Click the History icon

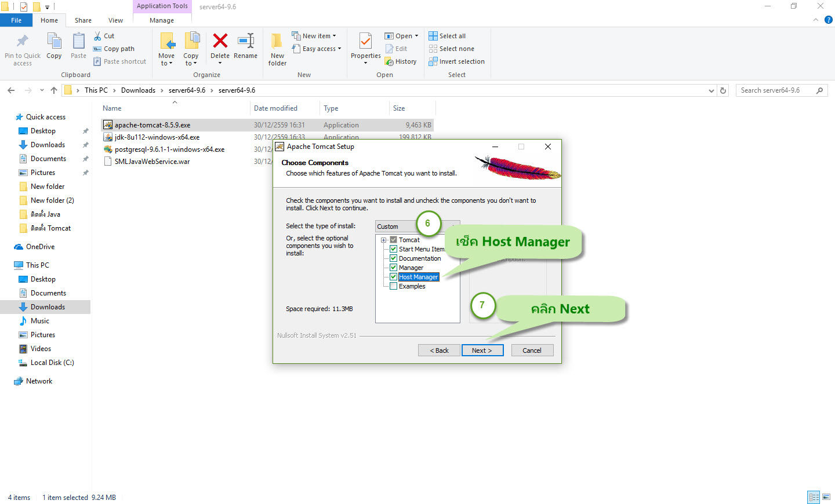tap(390, 61)
